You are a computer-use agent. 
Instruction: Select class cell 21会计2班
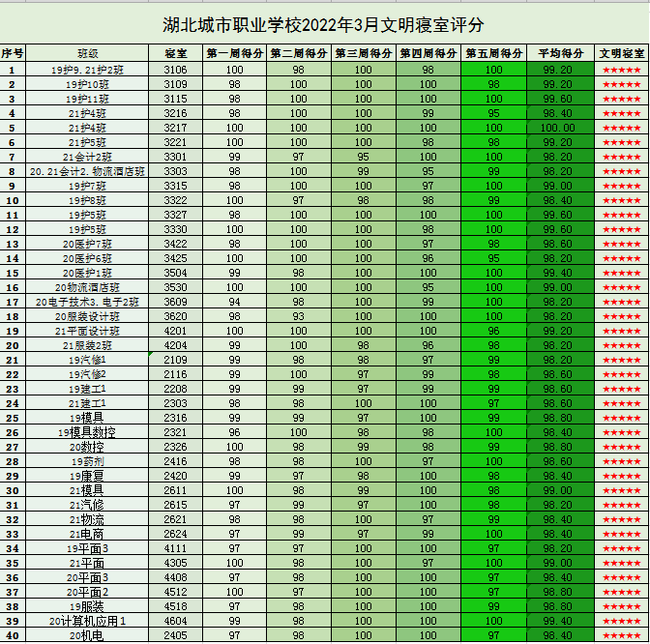coord(87,157)
